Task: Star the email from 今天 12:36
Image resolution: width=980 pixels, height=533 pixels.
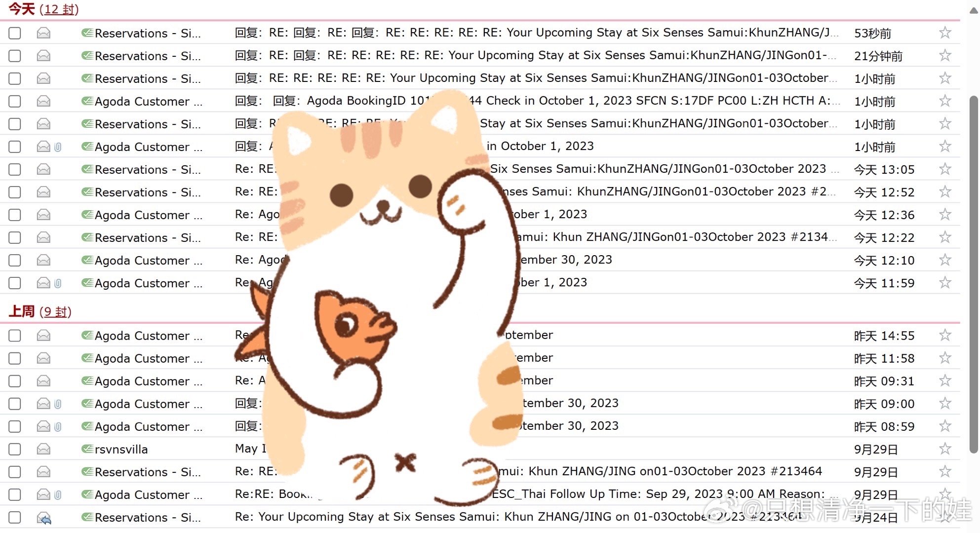Action: (x=945, y=214)
